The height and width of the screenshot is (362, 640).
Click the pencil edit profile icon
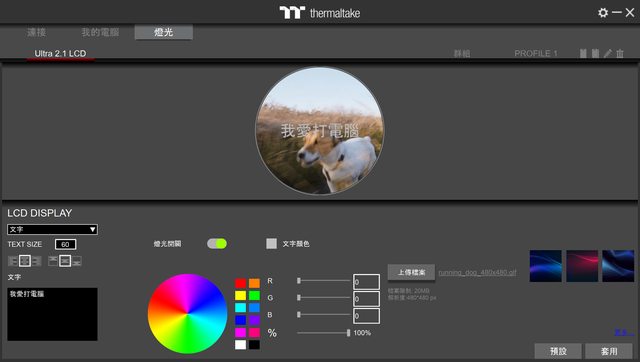pos(608,53)
